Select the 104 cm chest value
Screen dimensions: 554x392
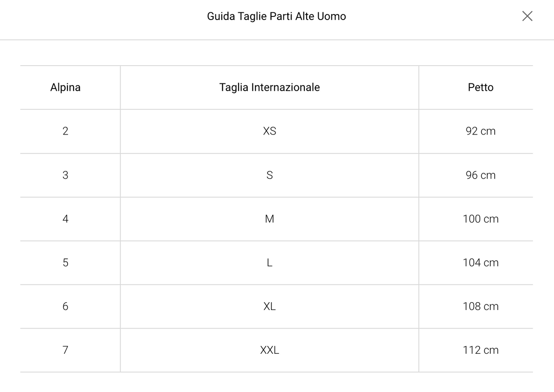coord(481,263)
